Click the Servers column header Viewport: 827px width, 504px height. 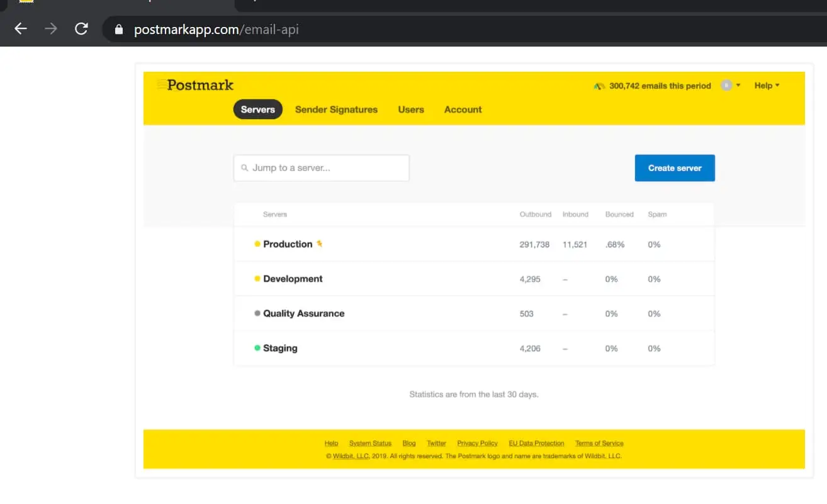(275, 215)
